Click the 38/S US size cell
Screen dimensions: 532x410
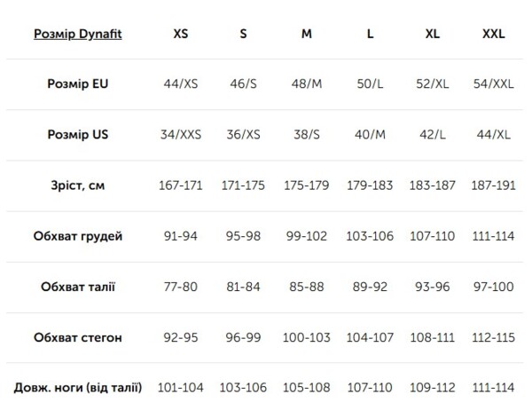(306, 135)
